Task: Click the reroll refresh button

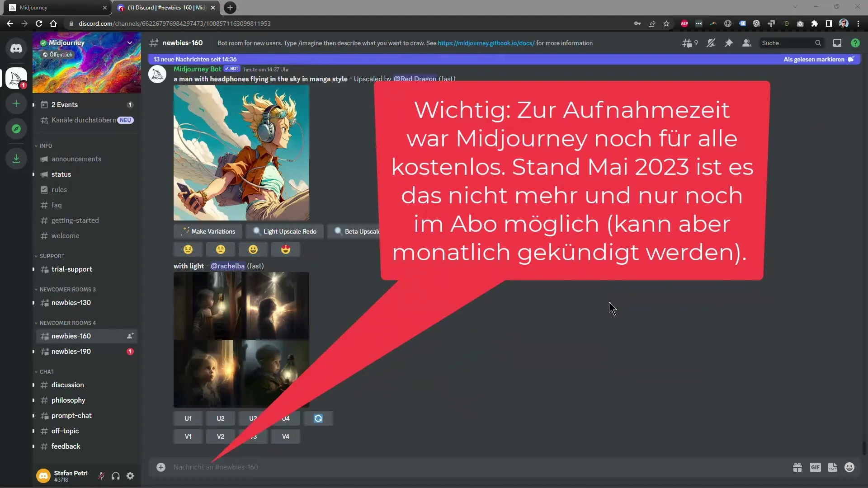Action: (x=318, y=418)
